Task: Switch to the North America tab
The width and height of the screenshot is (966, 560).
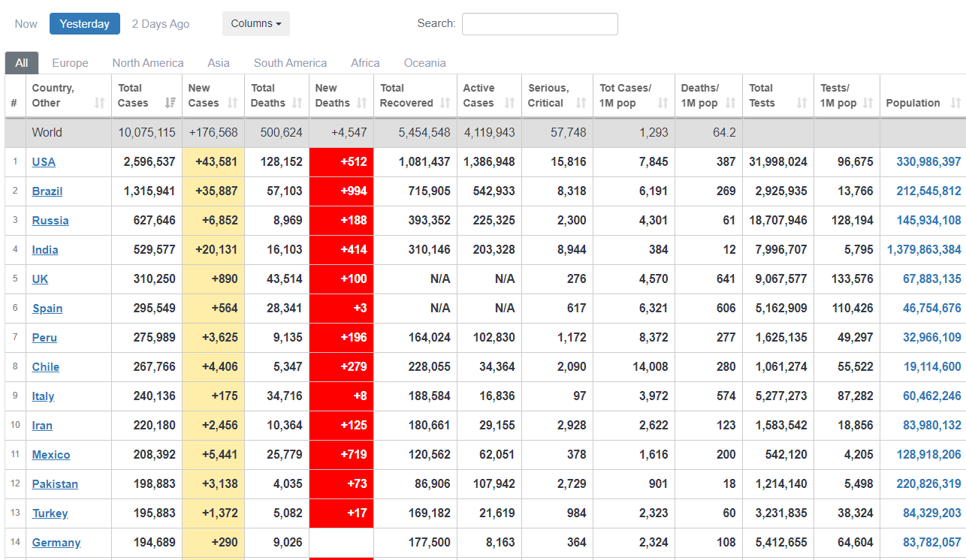Action: 148,63
